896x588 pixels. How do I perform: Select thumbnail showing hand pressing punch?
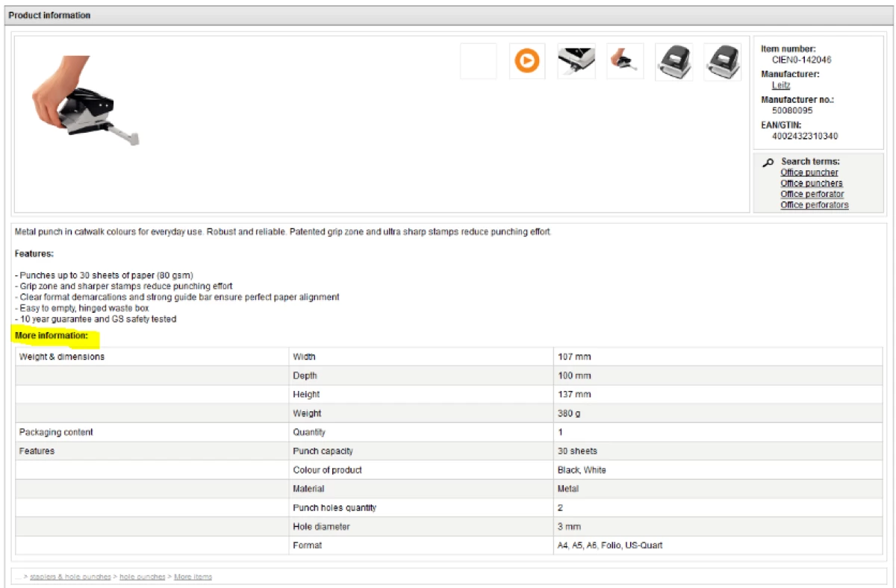pos(625,61)
